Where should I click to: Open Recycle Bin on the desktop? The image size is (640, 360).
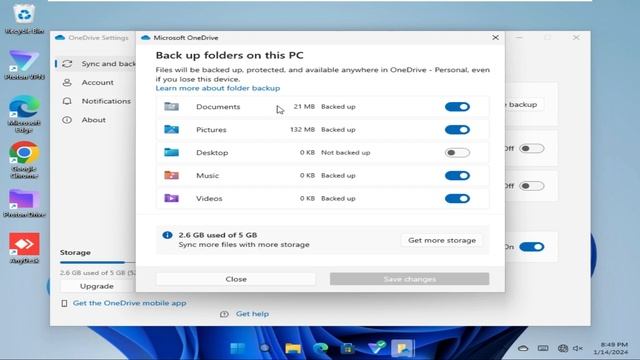point(24,18)
